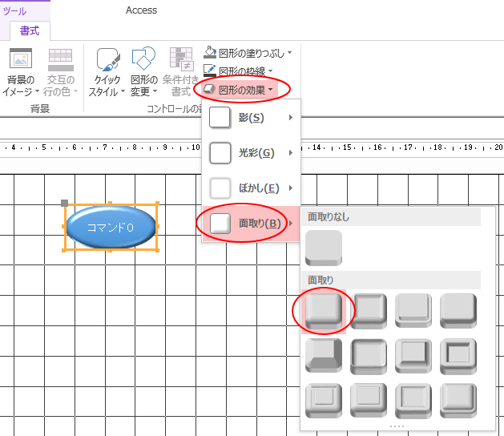Image resolution: width=504 pixels, height=436 pixels.
Task: Open the Glow (光彩) submenu
Action: click(251, 153)
